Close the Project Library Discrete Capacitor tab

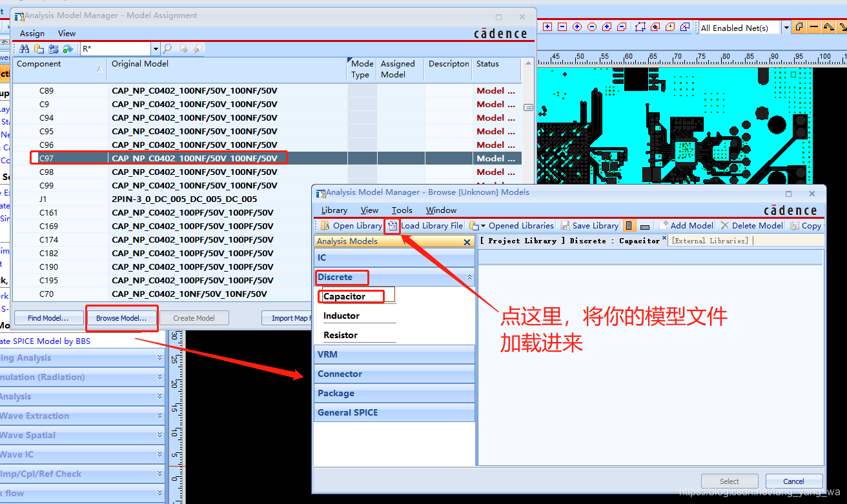pos(664,238)
